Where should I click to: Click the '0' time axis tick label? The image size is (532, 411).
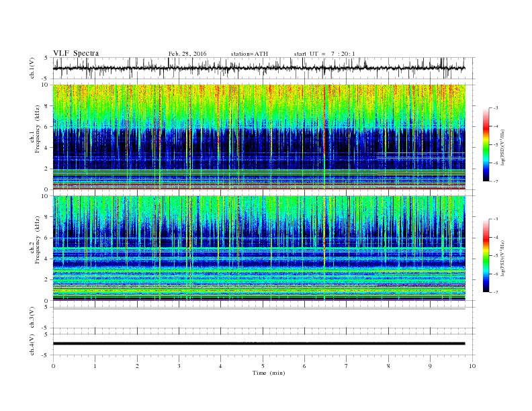[x=53, y=366]
